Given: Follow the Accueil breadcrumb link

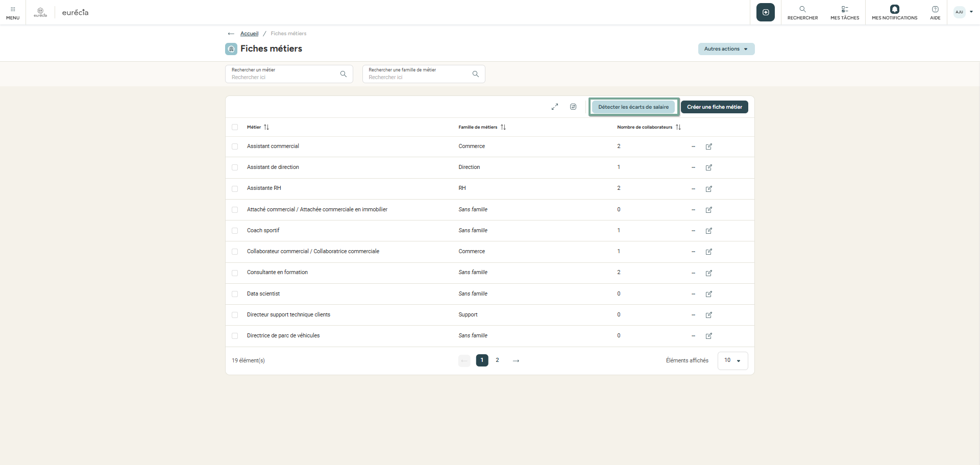Looking at the screenshot, I should (x=249, y=34).
